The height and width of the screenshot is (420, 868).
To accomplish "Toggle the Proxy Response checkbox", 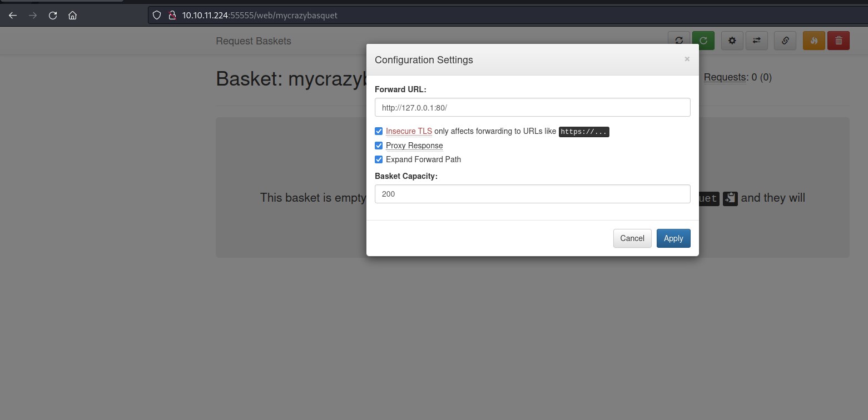I will 379,146.
